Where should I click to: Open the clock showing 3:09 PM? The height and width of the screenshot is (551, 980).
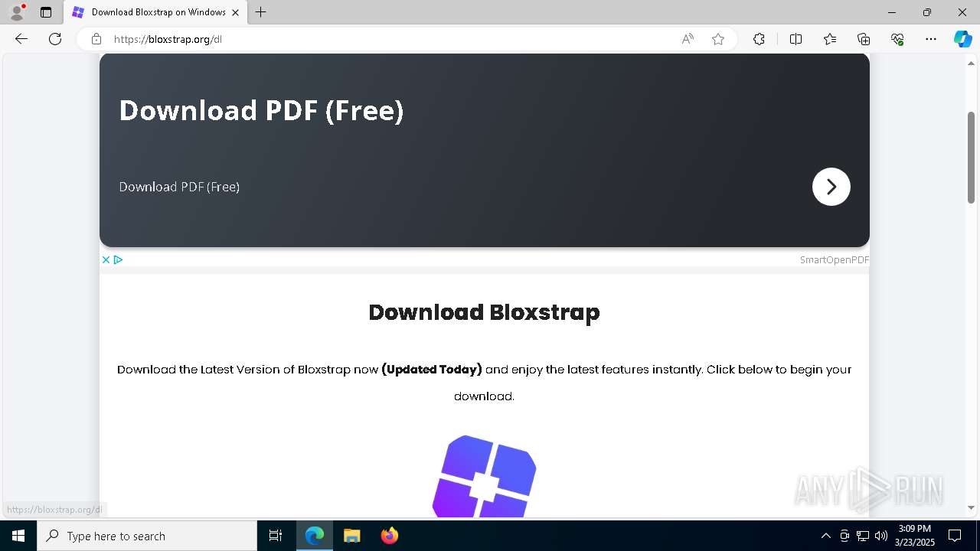click(x=915, y=535)
